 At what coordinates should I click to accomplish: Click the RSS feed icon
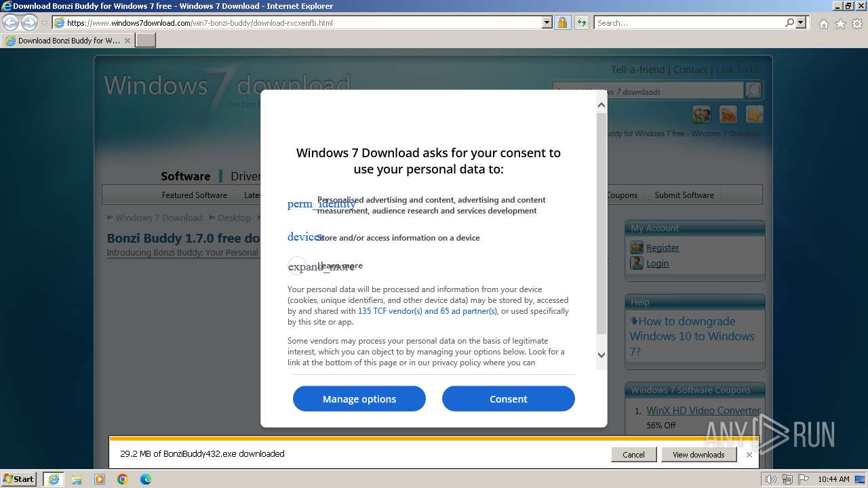728,115
